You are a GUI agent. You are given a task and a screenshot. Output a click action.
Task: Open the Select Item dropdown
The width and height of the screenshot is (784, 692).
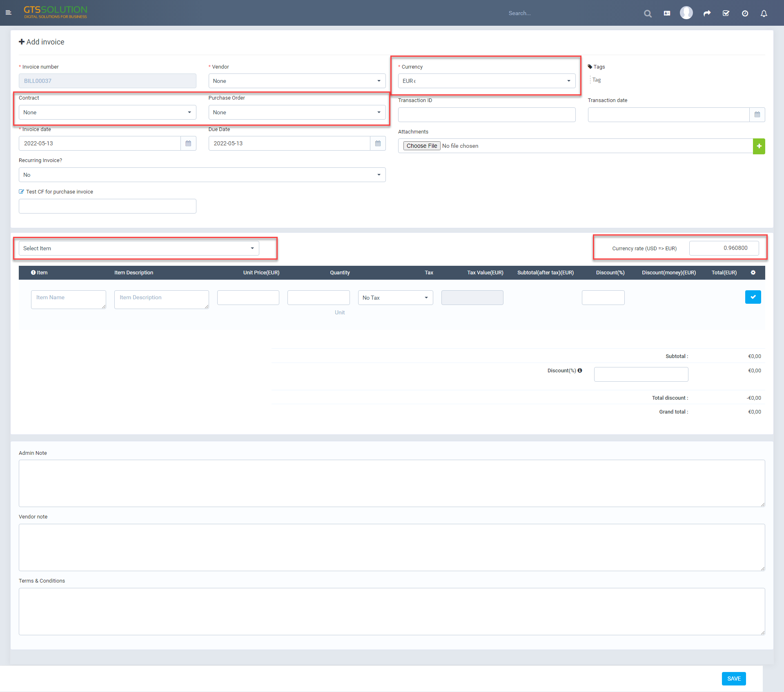tap(139, 248)
